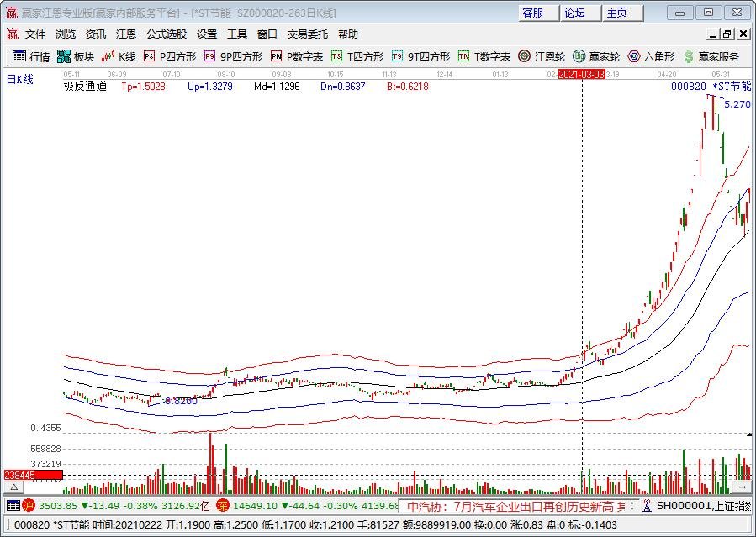Image resolution: width=756 pixels, height=537 pixels.
Task: Select the K线 candlestick chart tool
Action: (118, 57)
